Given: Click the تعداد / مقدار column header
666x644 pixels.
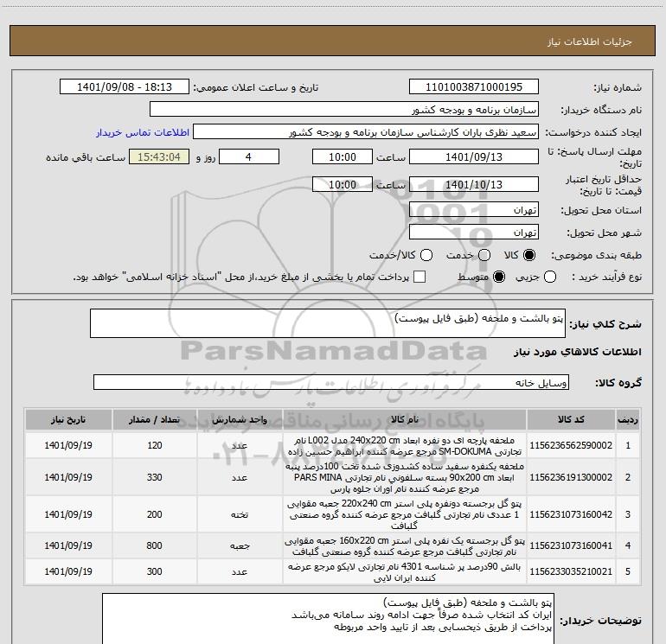Looking at the screenshot, I should coord(155,420).
